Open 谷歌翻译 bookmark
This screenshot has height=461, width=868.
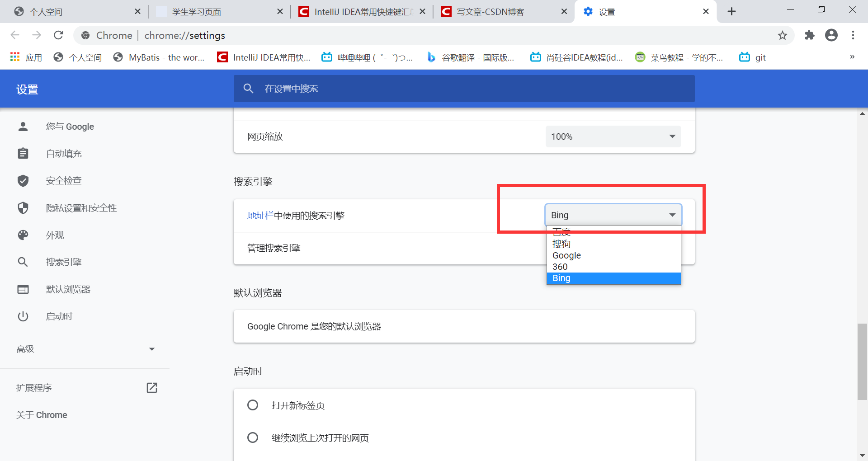coord(471,57)
